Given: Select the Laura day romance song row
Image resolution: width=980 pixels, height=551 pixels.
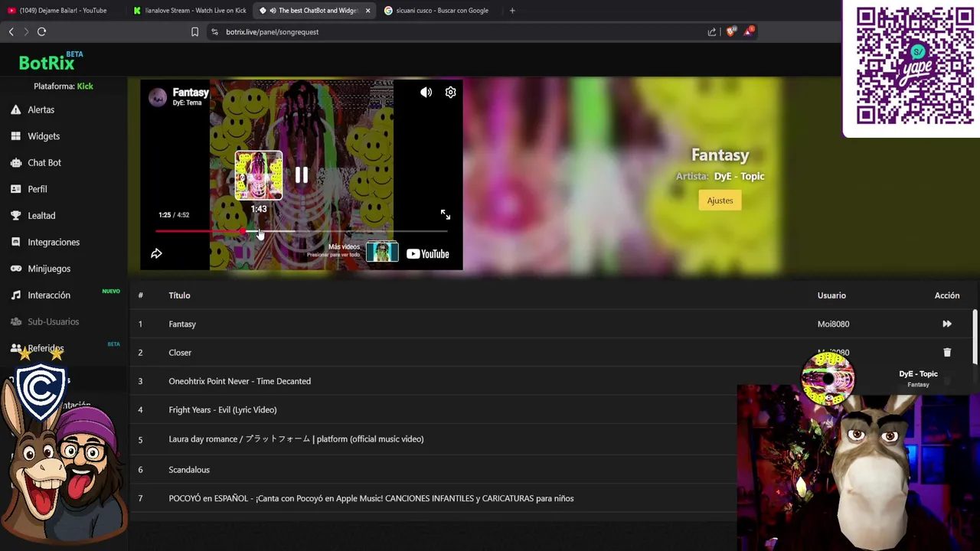Looking at the screenshot, I should pos(433,439).
